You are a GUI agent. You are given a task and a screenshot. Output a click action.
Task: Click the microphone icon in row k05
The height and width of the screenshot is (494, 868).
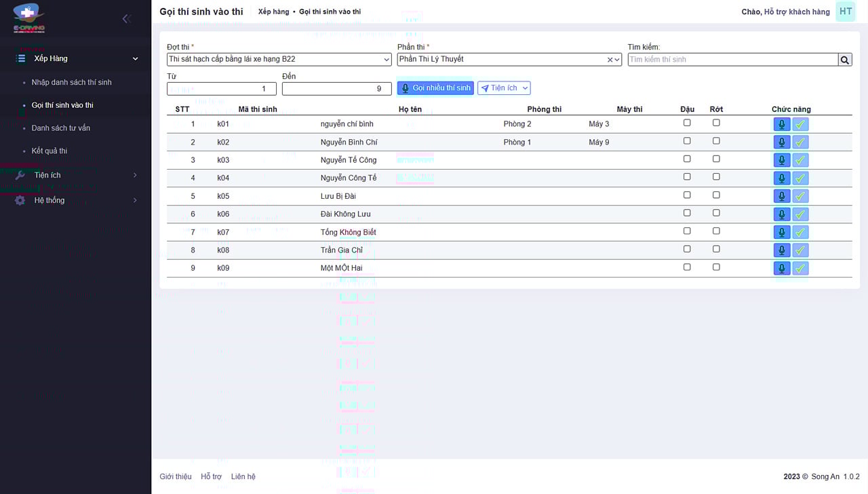(x=781, y=196)
